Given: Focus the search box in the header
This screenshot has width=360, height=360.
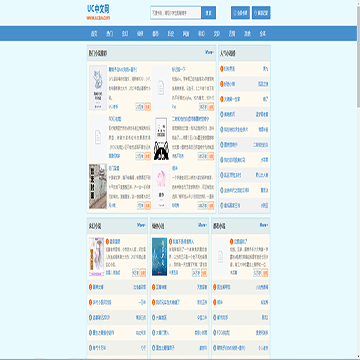Looking at the screenshot, I should 176,13.
